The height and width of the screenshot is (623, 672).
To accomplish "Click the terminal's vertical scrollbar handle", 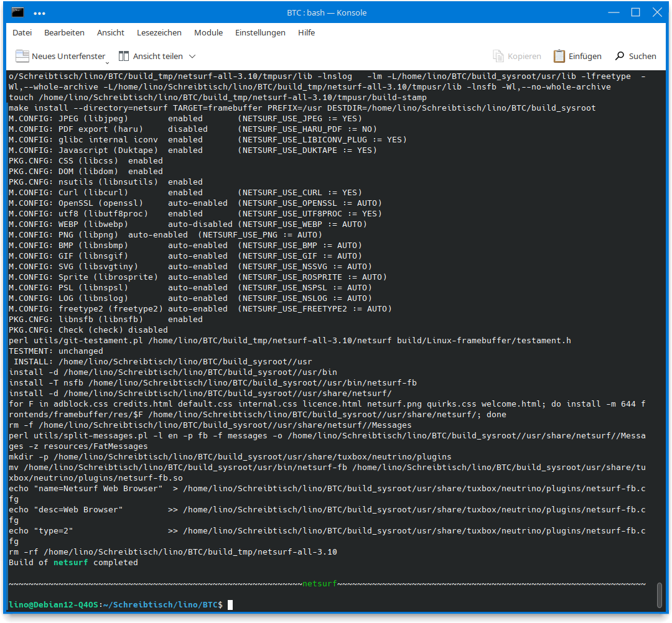I will [x=660, y=595].
